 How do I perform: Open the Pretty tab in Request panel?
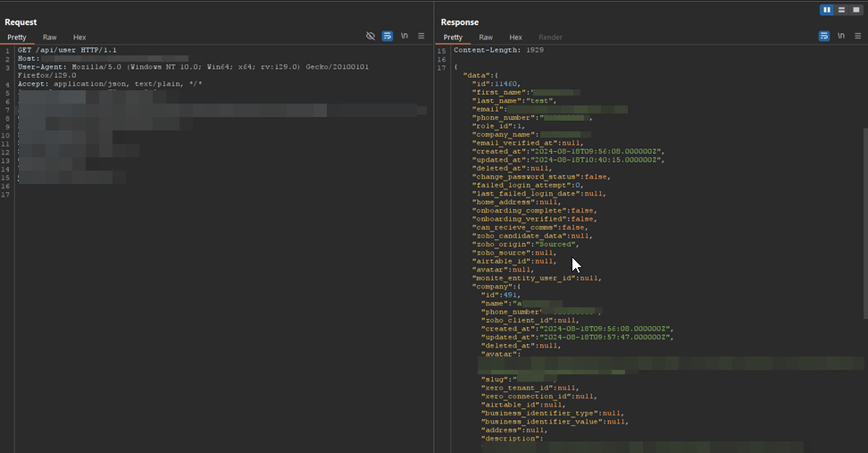(17, 38)
